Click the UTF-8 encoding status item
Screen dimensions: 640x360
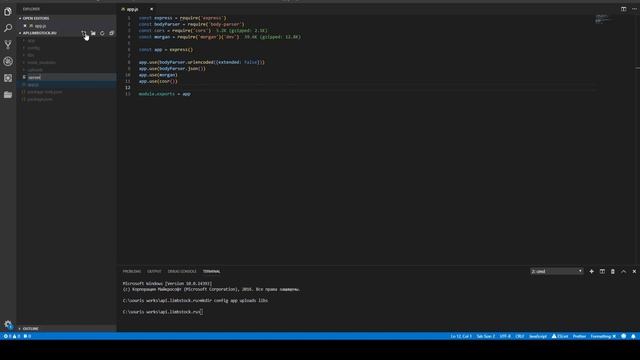click(x=505, y=336)
